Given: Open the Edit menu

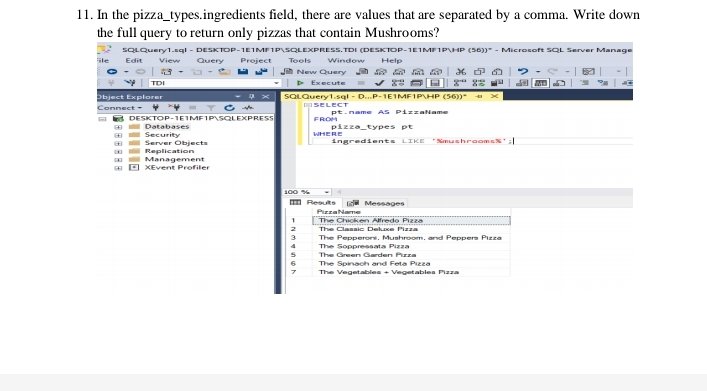Looking at the screenshot, I should 133,60.
